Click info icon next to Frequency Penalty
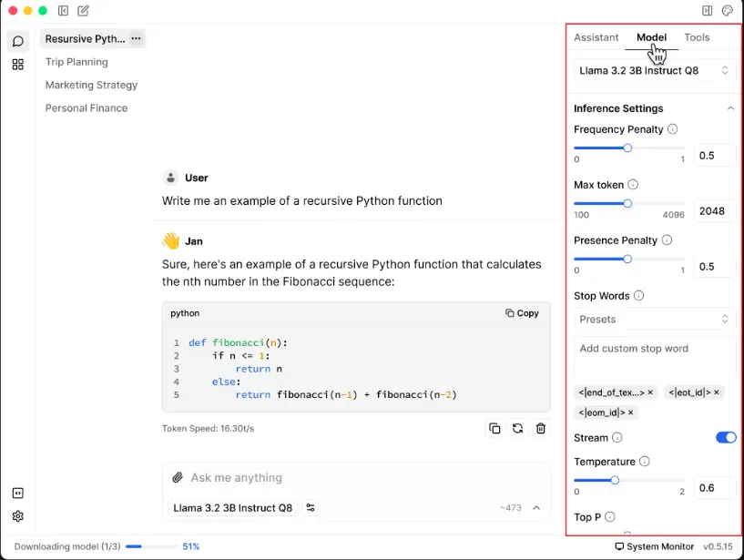This screenshot has height=560, width=744. point(673,129)
